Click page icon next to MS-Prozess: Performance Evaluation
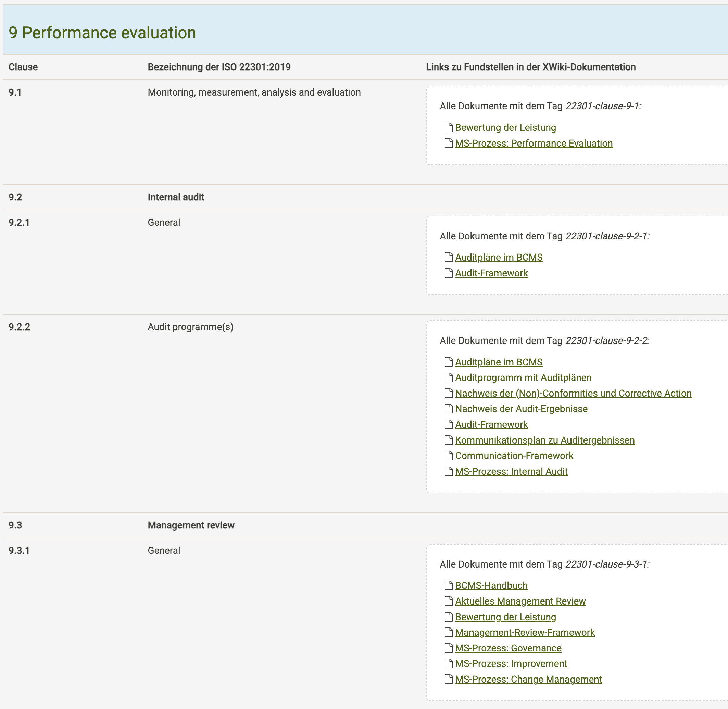Image resolution: width=728 pixels, height=709 pixels. click(449, 144)
